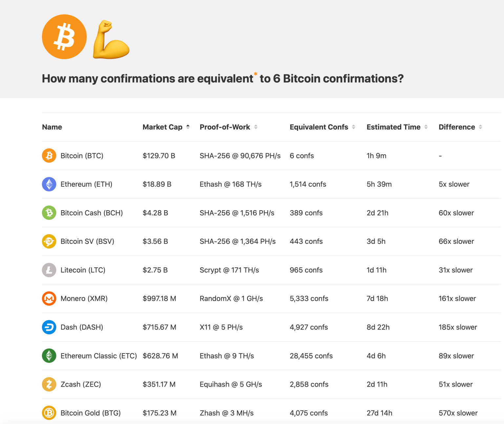
Task: Click the Monero coin icon
Action: point(49,298)
